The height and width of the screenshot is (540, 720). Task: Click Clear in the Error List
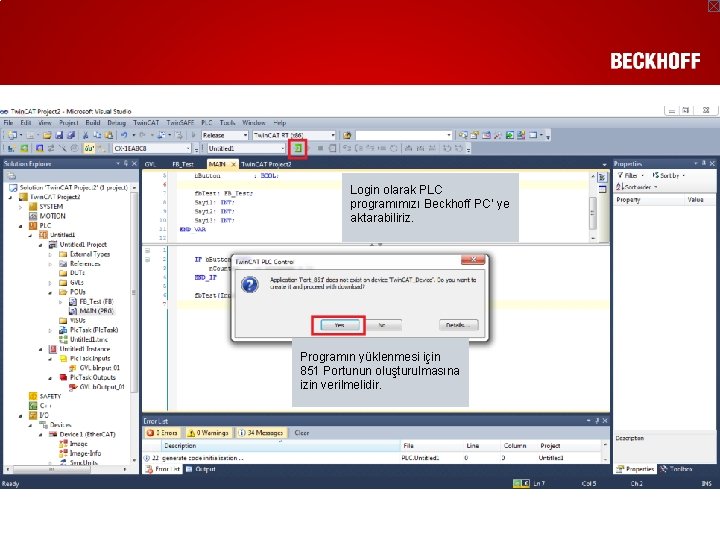tap(302, 433)
